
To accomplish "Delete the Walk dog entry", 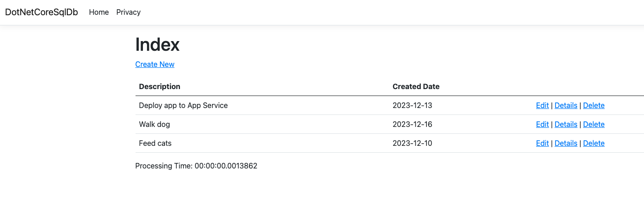I will (x=594, y=124).
